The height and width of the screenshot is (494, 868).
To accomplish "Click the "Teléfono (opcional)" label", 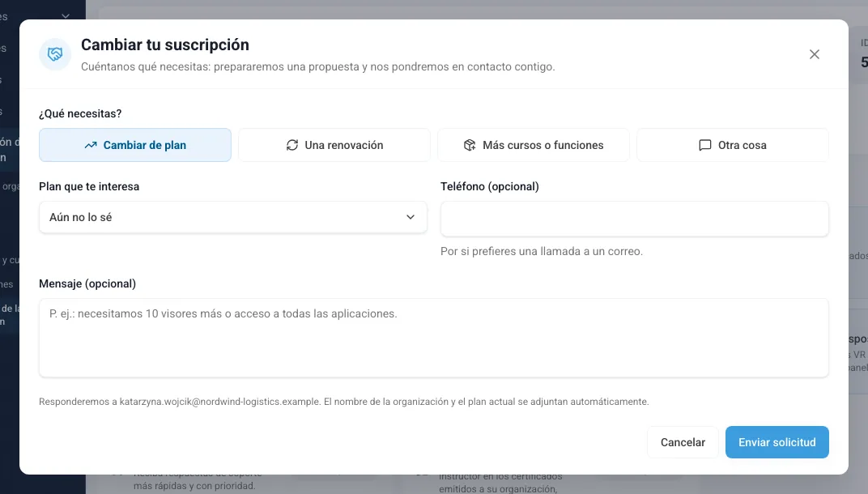I will coord(490,186).
